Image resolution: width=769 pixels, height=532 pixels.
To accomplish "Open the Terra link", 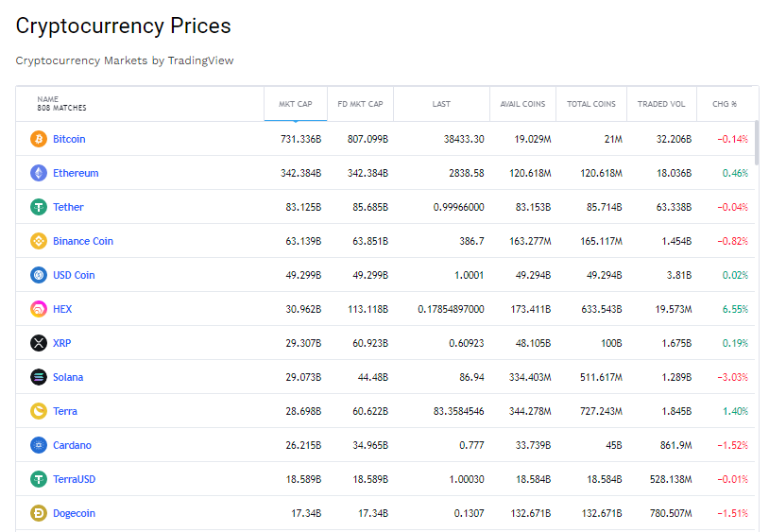I will coord(65,411).
